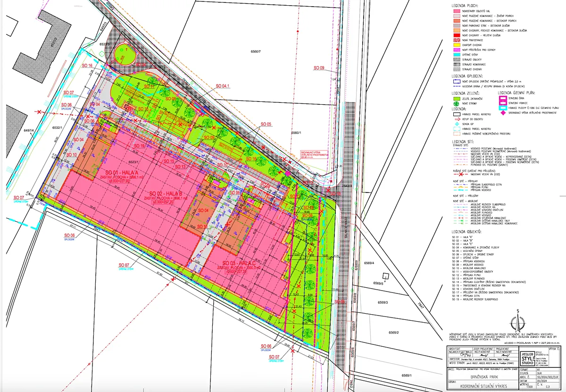Click the Stávající objekty hatched legend symbol
566x392 pixels.
(457, 59)
